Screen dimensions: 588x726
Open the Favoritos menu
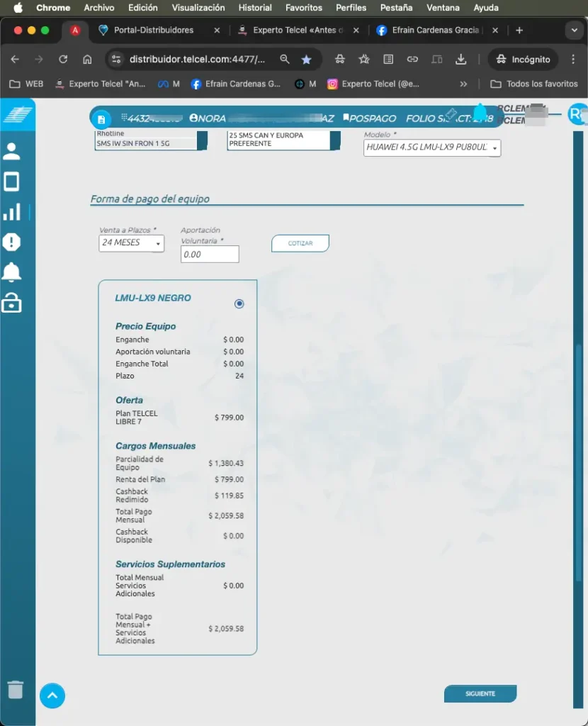(303, 7)
